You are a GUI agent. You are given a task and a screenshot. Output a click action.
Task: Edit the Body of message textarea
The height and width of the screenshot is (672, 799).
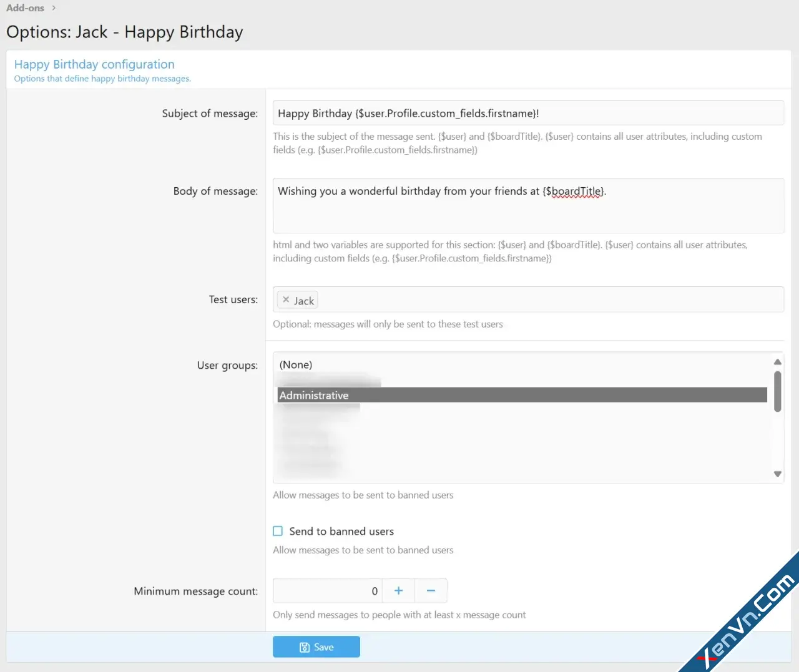tap(528, 205)
